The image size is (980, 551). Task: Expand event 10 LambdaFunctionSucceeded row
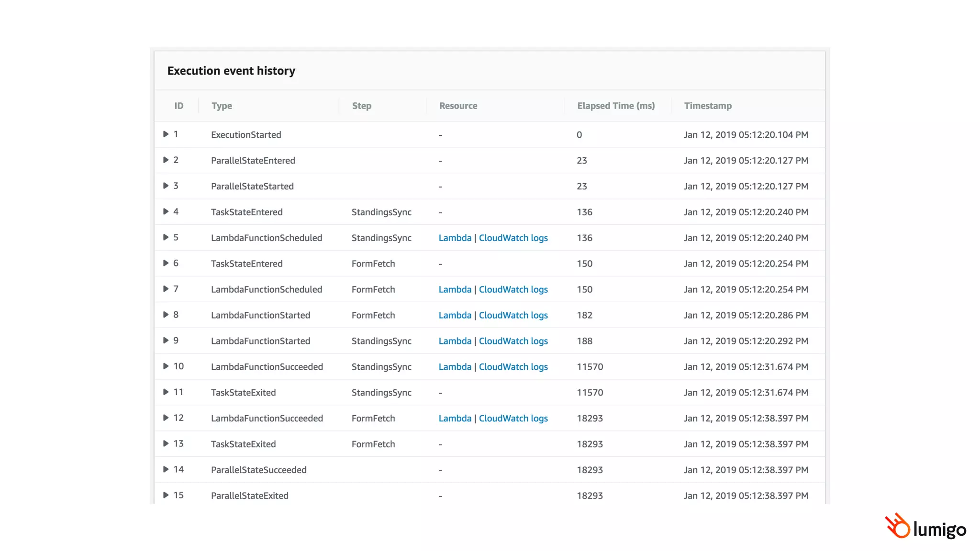(x=166, y=366)
